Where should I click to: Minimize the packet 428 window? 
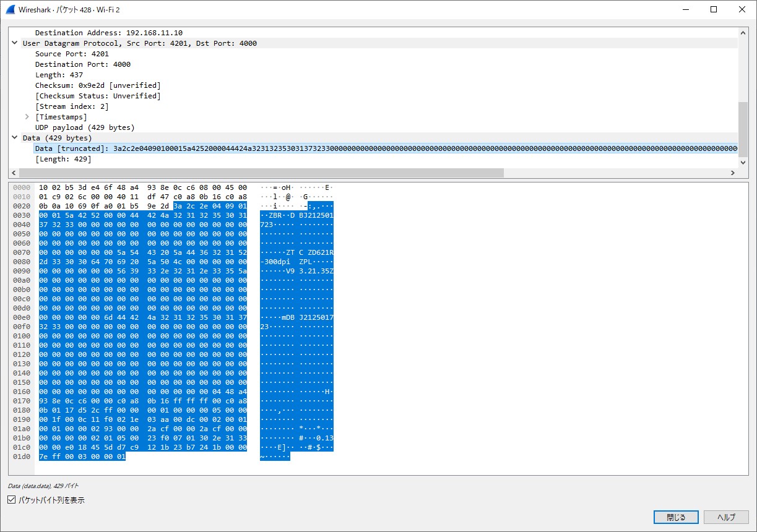tap(685, 9)
